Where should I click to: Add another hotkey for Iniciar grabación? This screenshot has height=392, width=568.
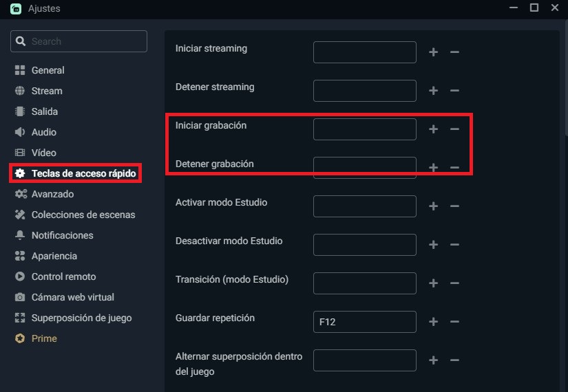click(433, 129)
